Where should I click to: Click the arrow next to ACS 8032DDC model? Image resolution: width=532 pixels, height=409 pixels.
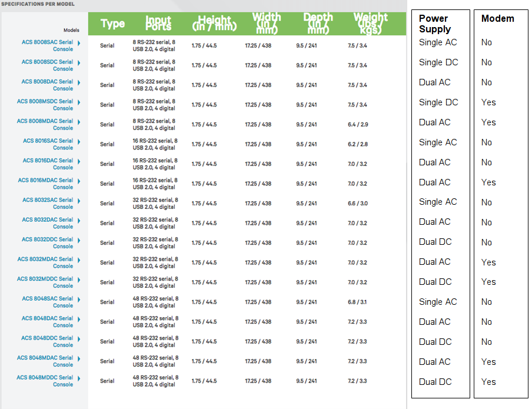pyautogui.click(x=78, y=240)
